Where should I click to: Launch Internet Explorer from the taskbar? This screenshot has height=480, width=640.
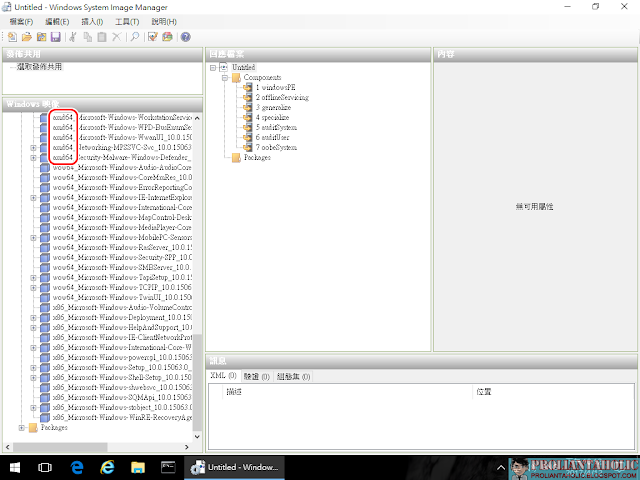click(x=107, y=468)
